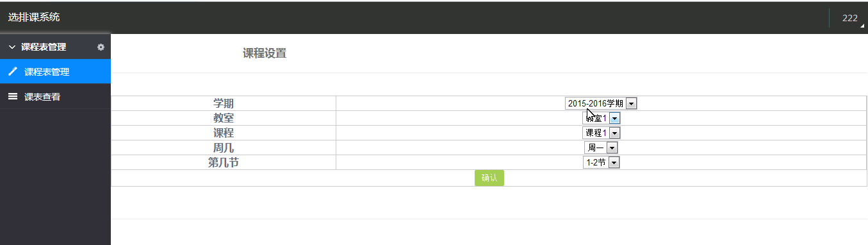Viewport: 868px width, 245px height.
Task: Click the pencil icon for 课程表管理
Action: (x=12, y=72)
